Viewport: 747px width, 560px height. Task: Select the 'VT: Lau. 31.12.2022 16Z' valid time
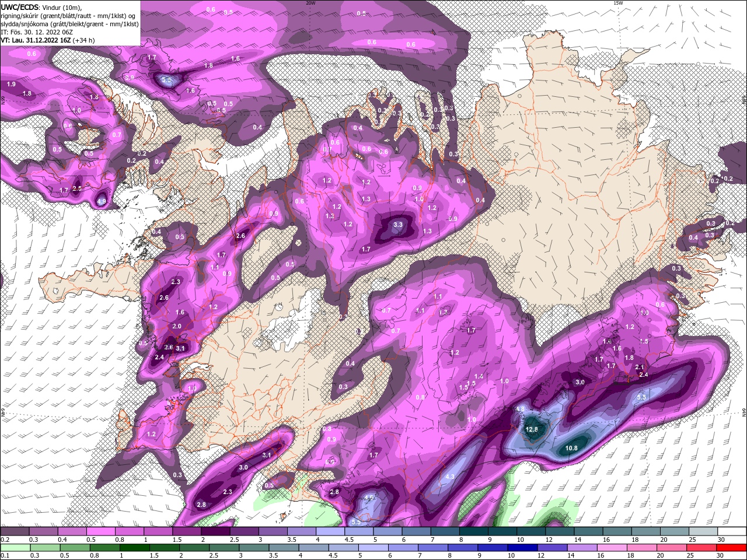click(36, 40)
